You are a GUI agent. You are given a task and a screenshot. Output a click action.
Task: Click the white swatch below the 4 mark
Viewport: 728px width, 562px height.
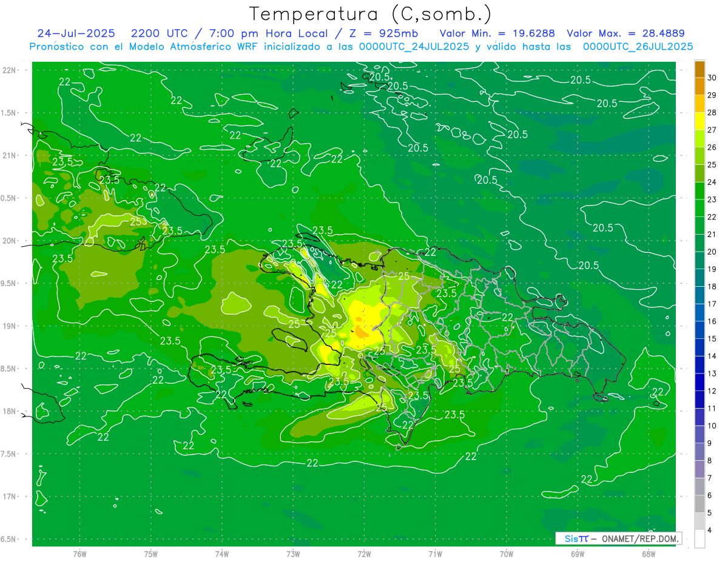[x=699, y=539]
